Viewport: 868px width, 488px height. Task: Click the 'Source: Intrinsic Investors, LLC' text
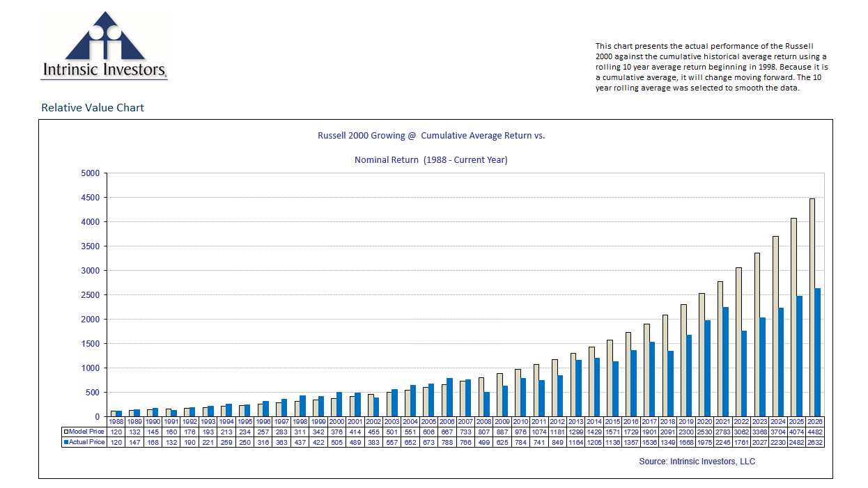coord(697,462)
